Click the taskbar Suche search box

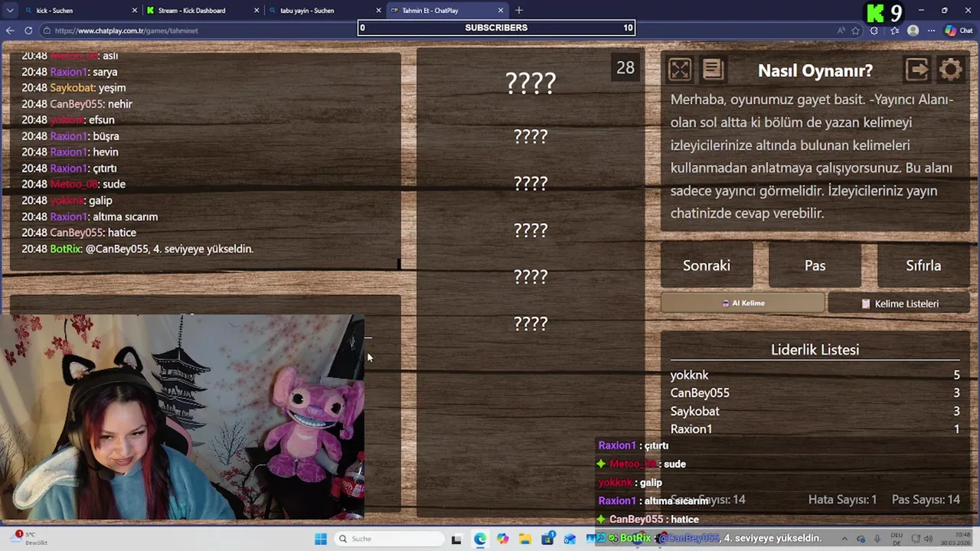pos(389,539)
